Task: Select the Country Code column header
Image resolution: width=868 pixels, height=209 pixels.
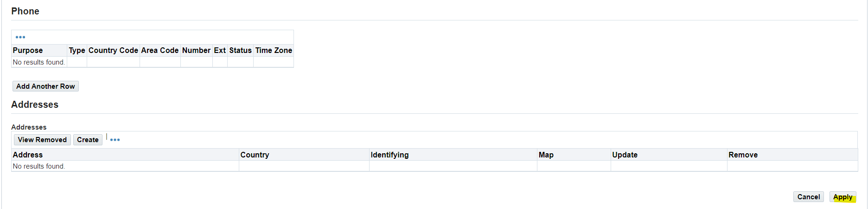Action: (113, 50)
